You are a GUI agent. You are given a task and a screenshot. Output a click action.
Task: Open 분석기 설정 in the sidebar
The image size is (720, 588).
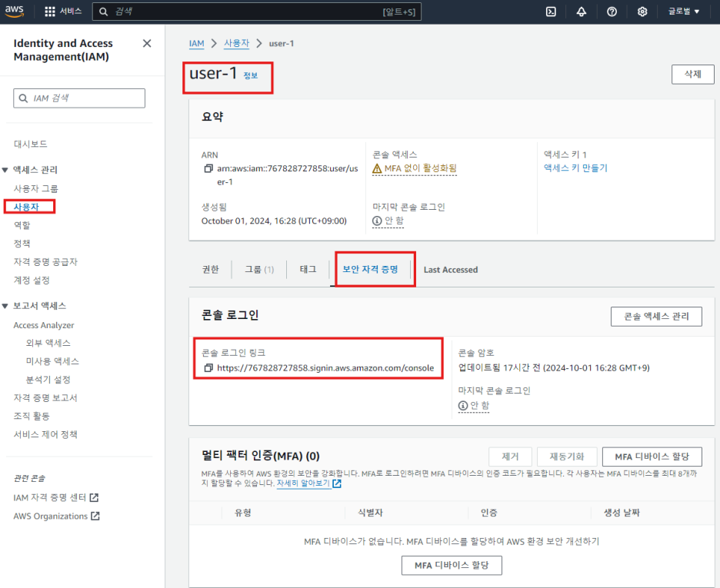tap(48, 380)
